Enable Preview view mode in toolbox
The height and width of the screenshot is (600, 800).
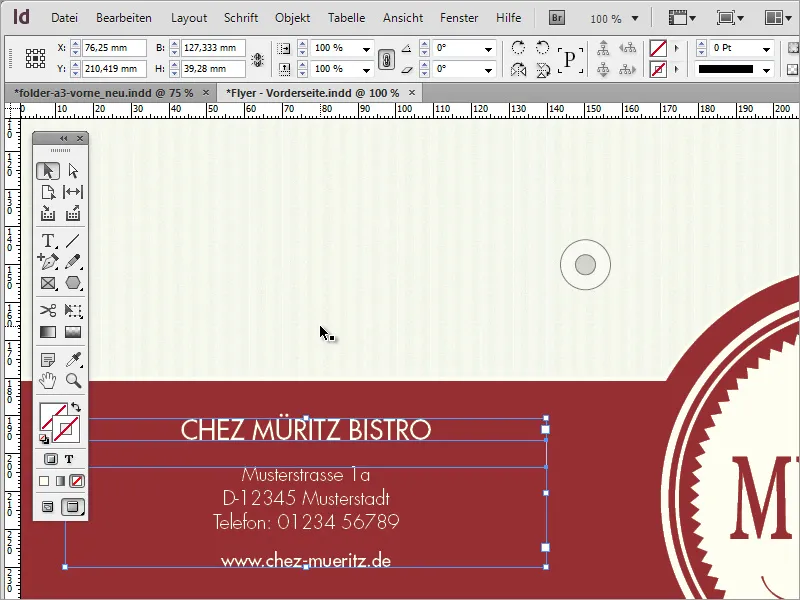73,507
